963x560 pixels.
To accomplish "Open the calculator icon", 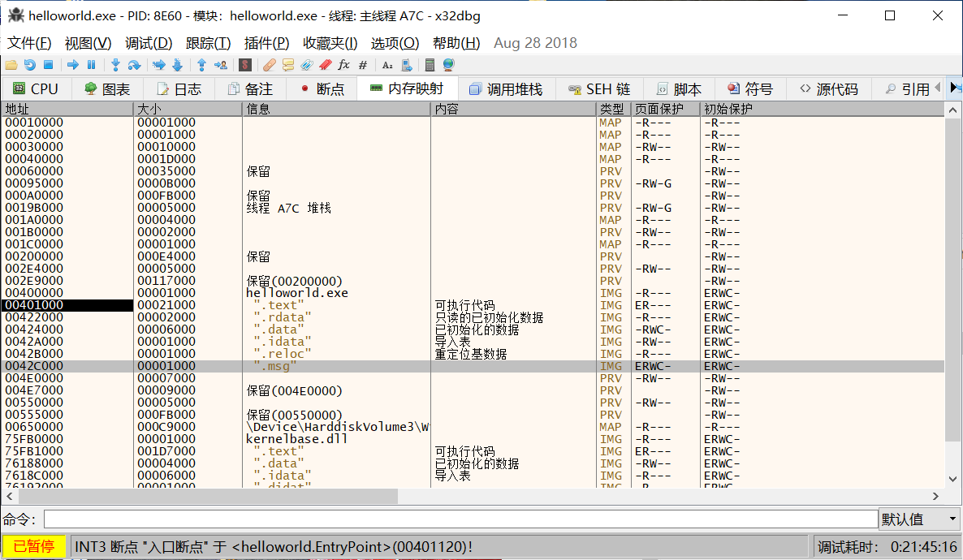I will point(430,64).
